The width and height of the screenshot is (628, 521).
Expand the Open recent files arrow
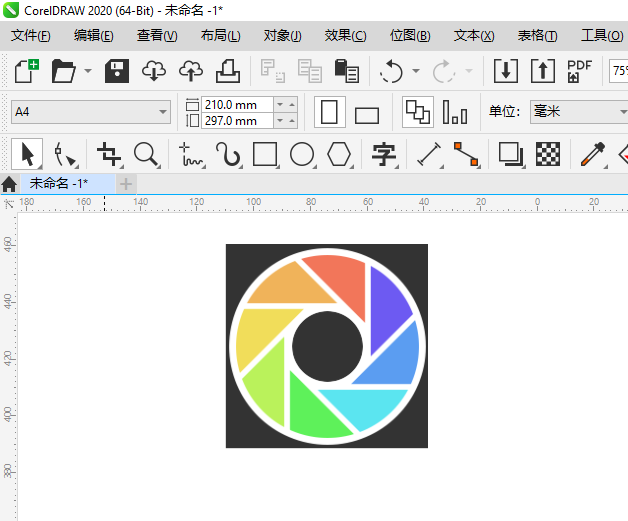tap(88, 71)
